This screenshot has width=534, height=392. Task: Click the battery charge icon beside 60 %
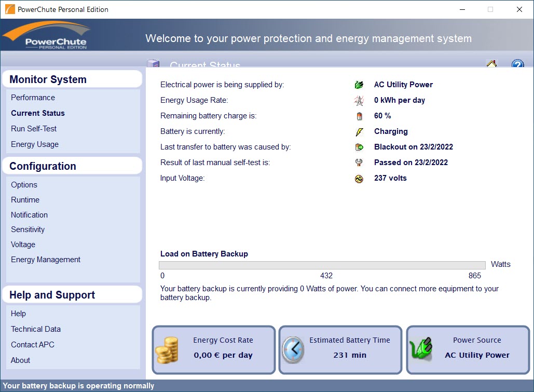click(x=359, y=116)
